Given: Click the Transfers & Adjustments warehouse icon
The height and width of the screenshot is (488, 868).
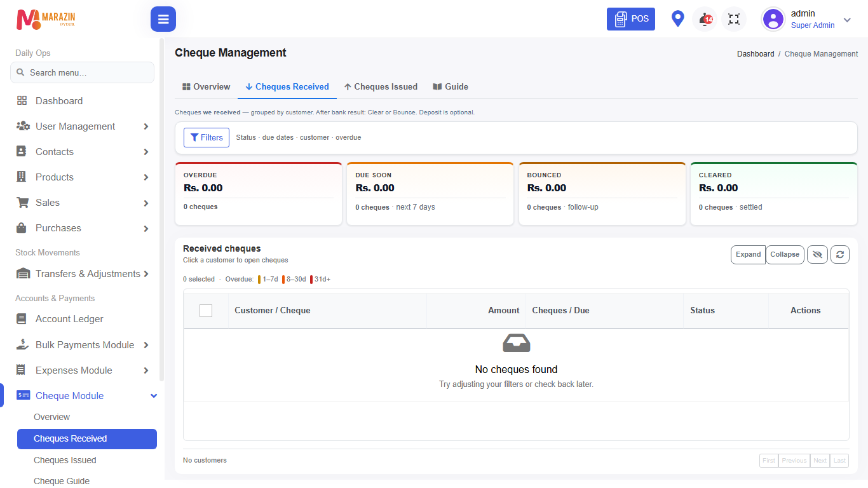Looking at the screenshot, I should point(23,274).
